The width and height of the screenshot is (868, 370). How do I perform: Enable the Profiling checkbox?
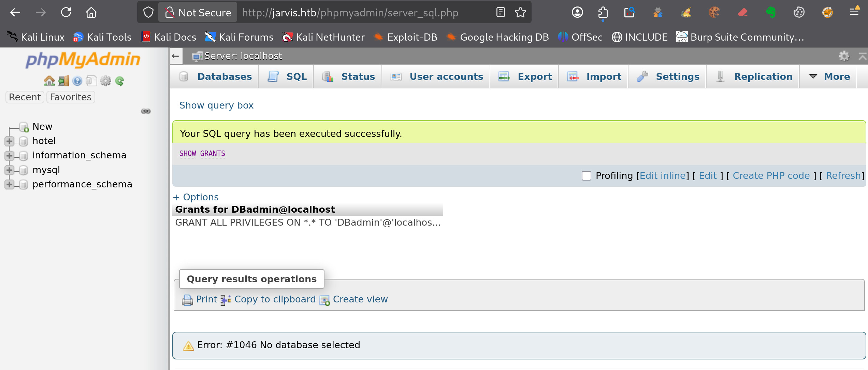(x=587, y=176)
